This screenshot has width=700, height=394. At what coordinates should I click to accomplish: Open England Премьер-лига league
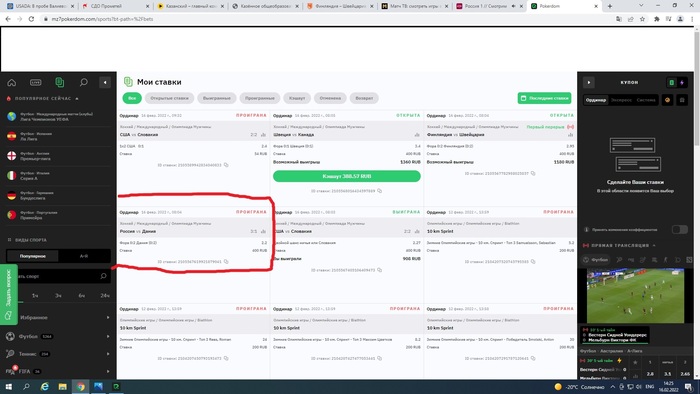tap(58, 156)
